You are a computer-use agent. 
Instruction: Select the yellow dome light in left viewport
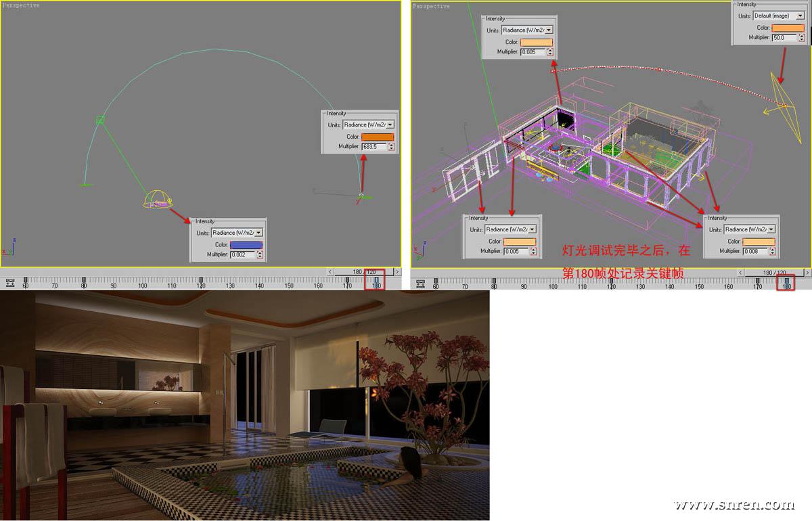click(158, 200)
